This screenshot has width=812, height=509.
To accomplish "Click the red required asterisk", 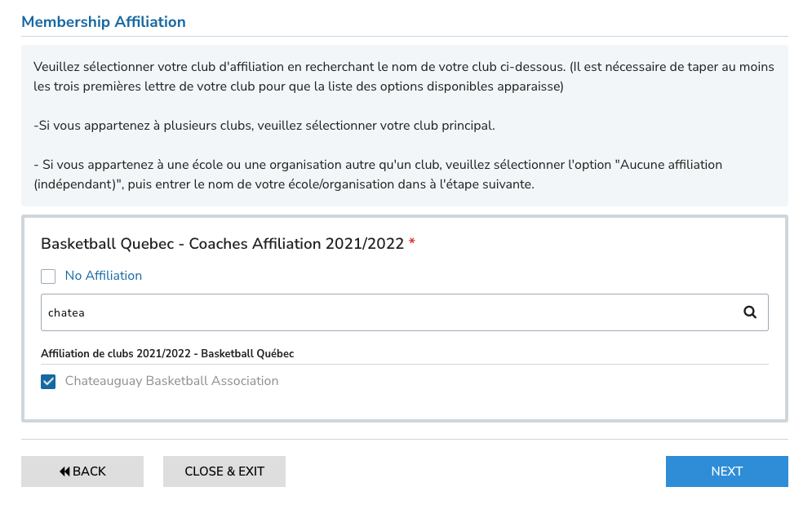I will [412, 244].
